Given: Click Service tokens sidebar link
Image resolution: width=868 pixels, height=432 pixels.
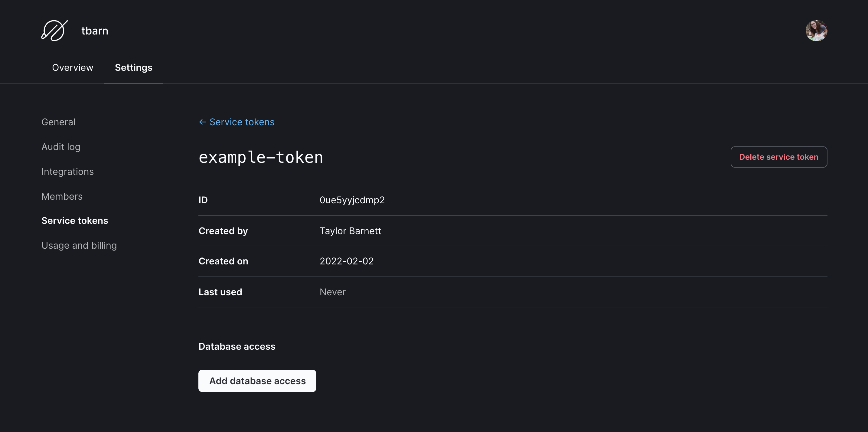Looking at the screenshot, I should click(75, 220).
